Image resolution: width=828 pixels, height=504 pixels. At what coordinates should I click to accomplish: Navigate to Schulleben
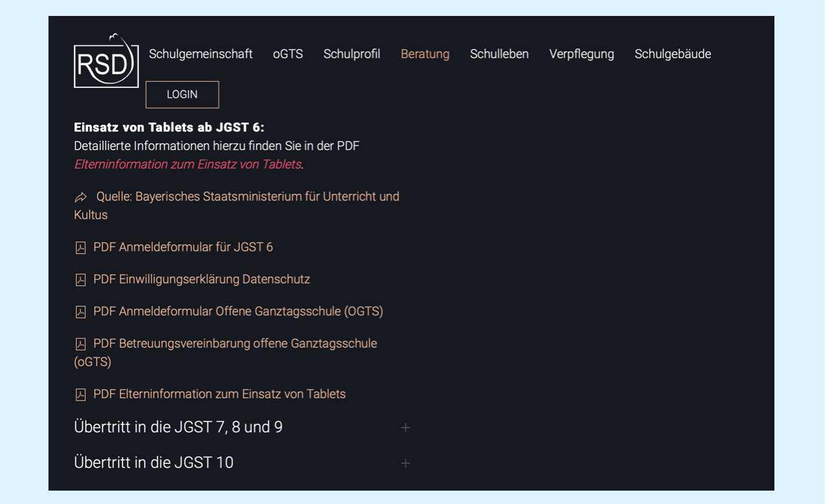click(x=499, y=54)
